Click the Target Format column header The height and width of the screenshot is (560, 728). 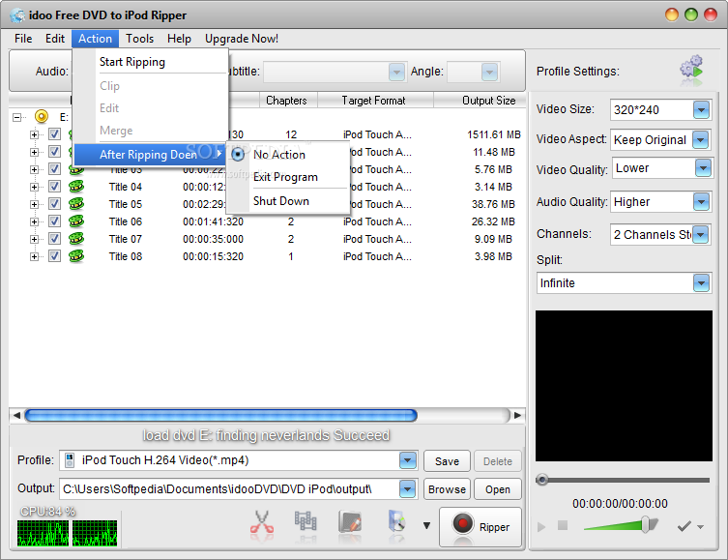coord(374,101)
